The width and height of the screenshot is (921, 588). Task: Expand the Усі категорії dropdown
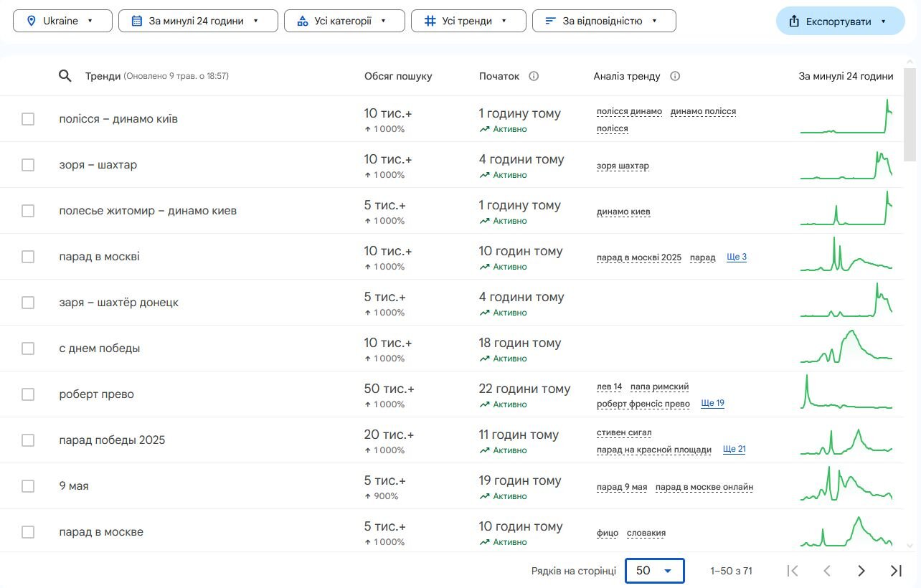344,21
